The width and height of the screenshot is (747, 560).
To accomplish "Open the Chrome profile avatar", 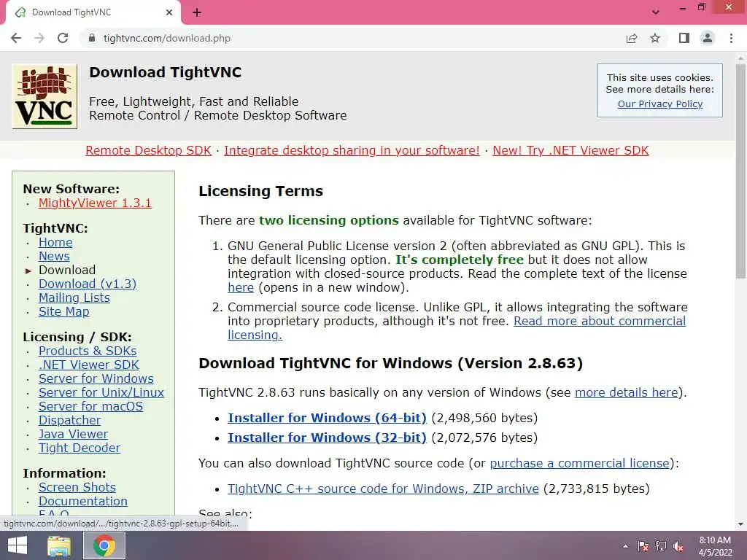I will 708,38.
